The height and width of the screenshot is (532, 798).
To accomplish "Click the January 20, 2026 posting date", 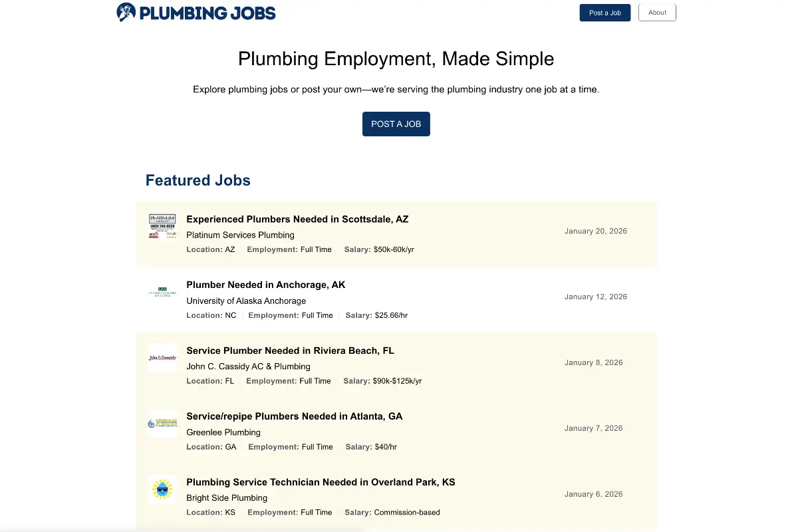I will tap(595, 231).
